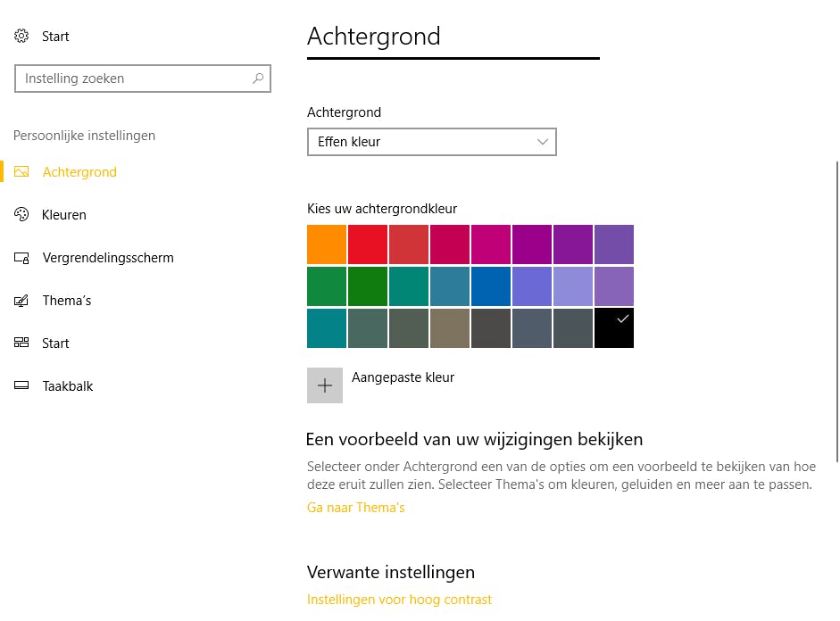The image size is (840, 621).
Task: Click the Taakbalk icon in sidebar
Action: click(22, 386)
